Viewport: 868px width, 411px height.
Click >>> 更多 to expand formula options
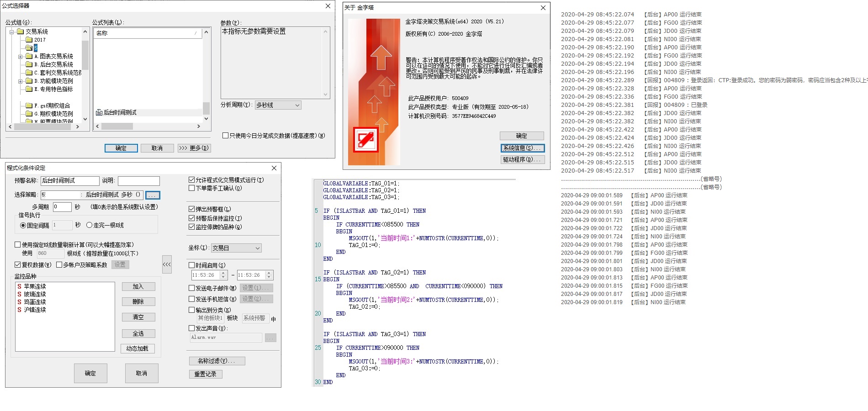click(x=194, y=148)
